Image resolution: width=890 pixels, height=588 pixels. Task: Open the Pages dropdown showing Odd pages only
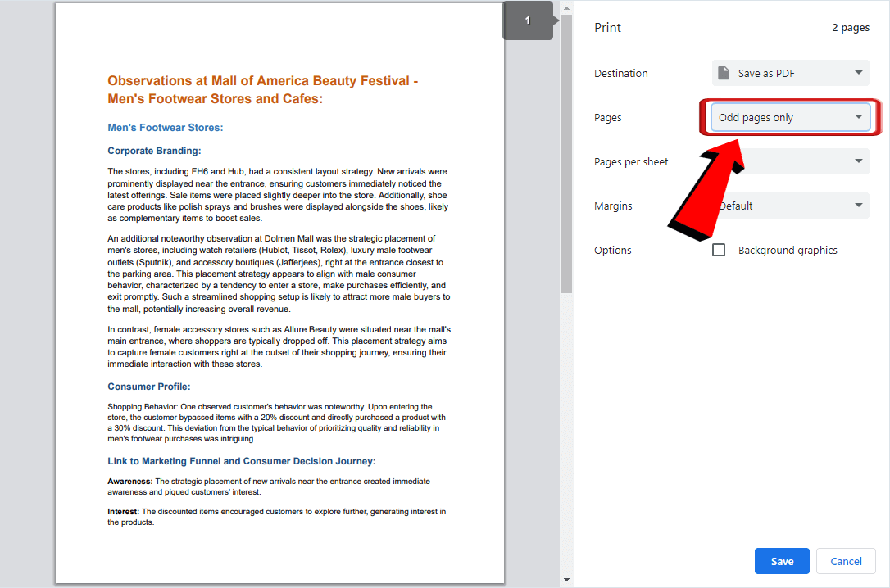coord(789,116)
